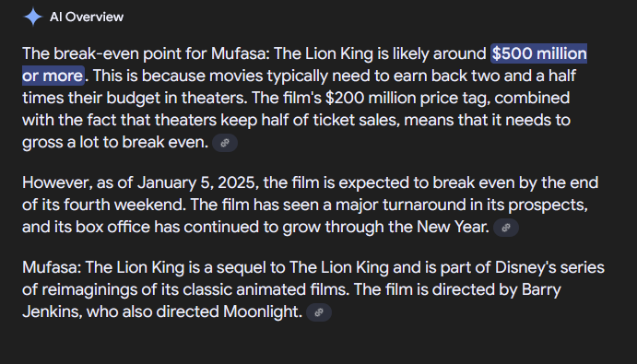Open the source link after 'New Year.'

[506, 228]
